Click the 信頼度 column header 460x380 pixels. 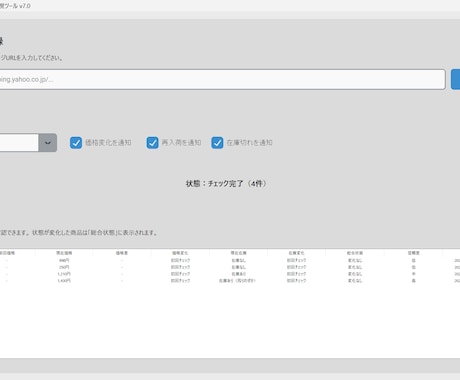[x=413, y=253]
